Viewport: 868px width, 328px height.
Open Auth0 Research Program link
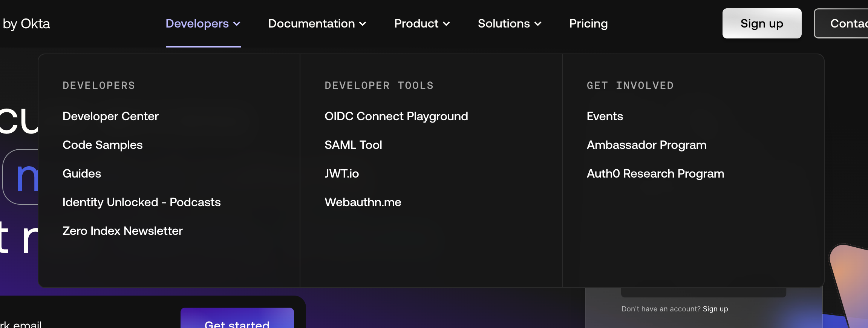(x=655, y=173)
